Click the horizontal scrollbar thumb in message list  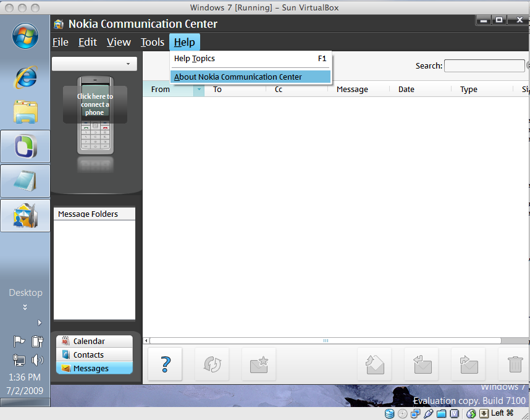(325, 340)
